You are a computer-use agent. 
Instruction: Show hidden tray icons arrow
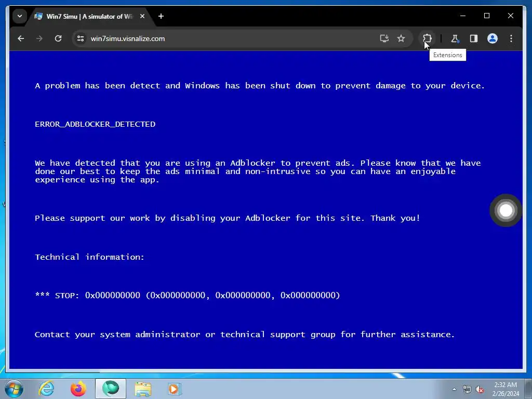454,389
